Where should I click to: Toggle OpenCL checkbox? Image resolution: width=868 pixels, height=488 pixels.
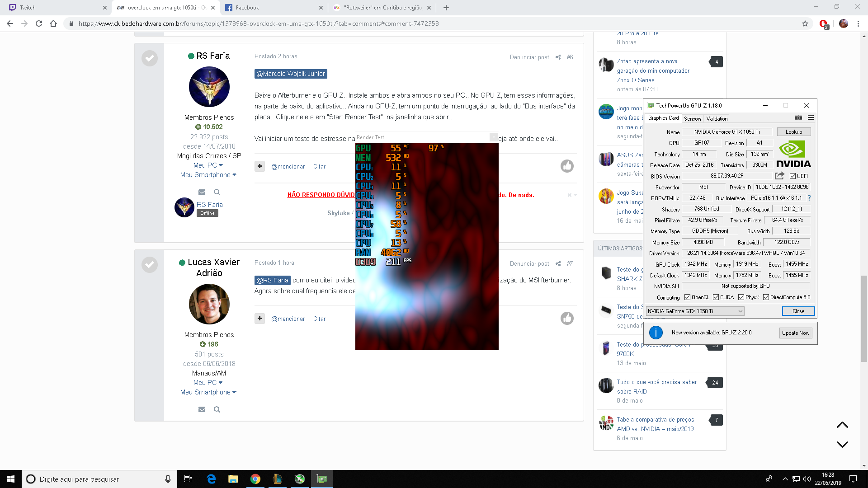(687, 297)
